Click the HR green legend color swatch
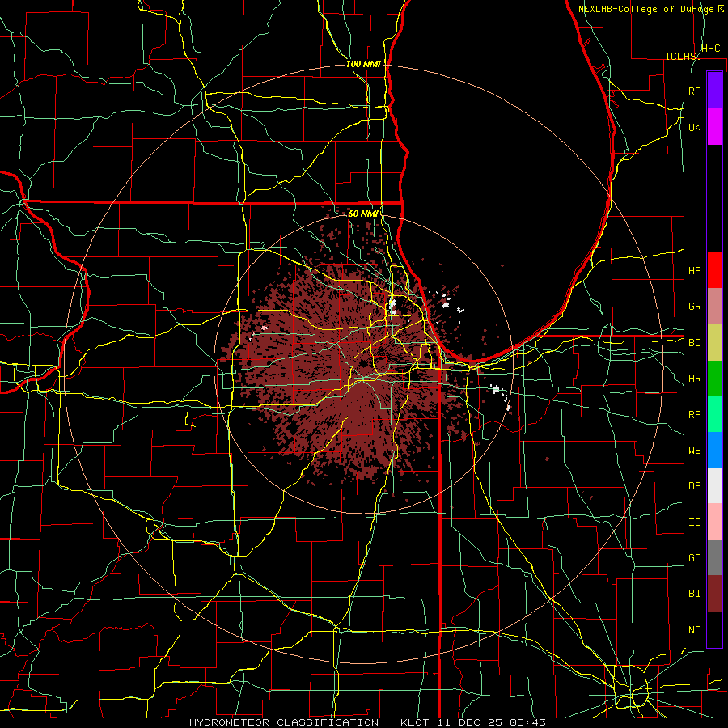This screenshot has height=728, width=728. [x=714, y=379]
